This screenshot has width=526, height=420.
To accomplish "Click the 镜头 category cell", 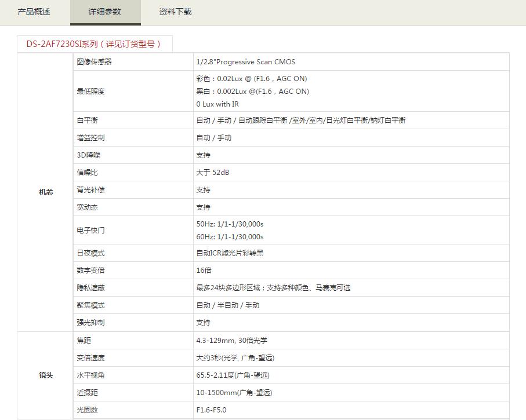I will click(x=46, y=375).
